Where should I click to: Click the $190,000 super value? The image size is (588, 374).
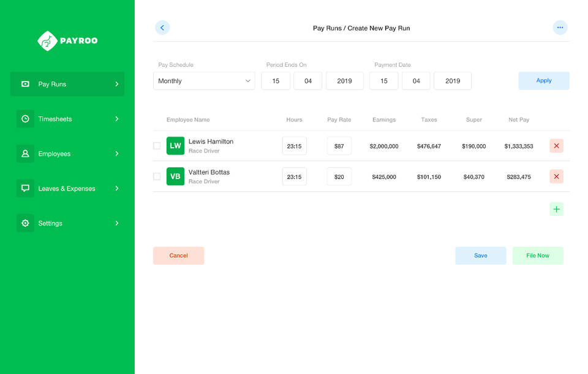[x=474, y=146]
